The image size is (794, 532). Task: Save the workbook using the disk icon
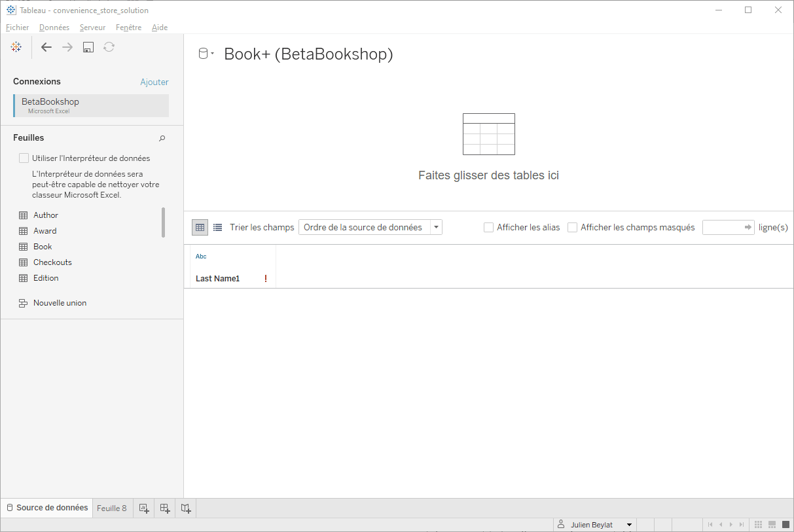(88, 47)
